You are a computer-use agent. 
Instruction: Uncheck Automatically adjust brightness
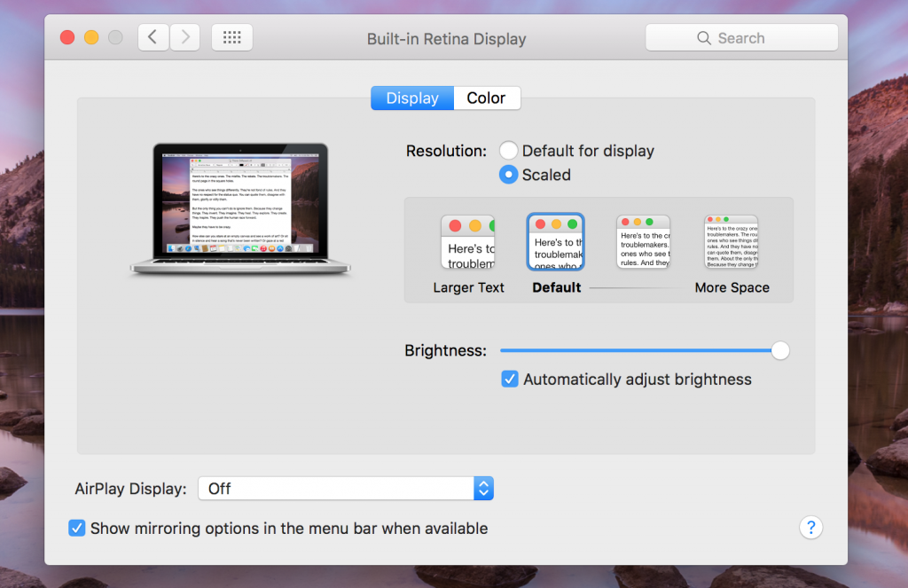(510, 379)
